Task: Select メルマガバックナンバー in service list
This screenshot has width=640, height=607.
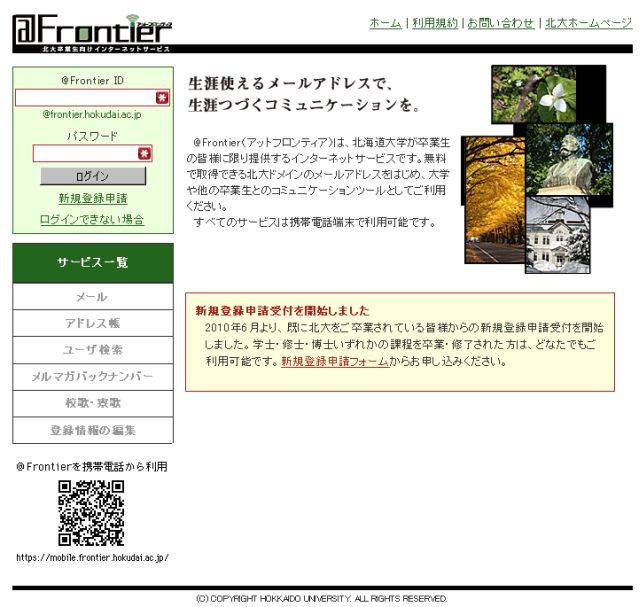Action: pyautogui.click(x=93, y=376)
